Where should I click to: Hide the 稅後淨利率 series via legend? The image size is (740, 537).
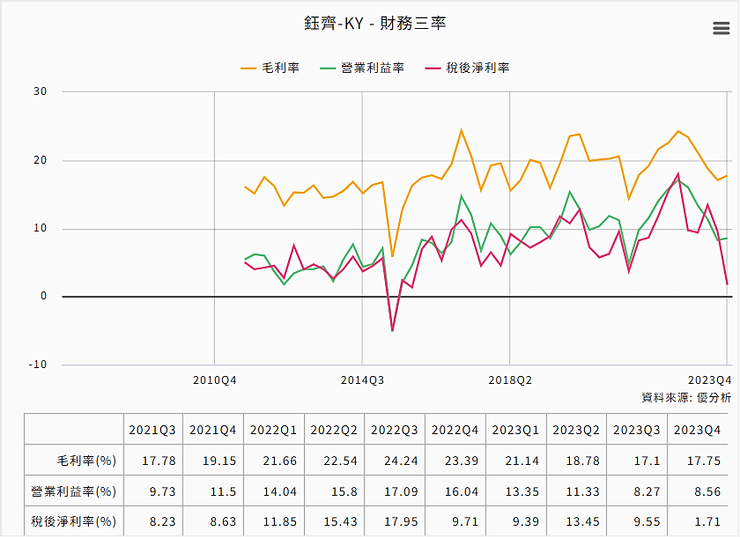click(x=467, y=68)
